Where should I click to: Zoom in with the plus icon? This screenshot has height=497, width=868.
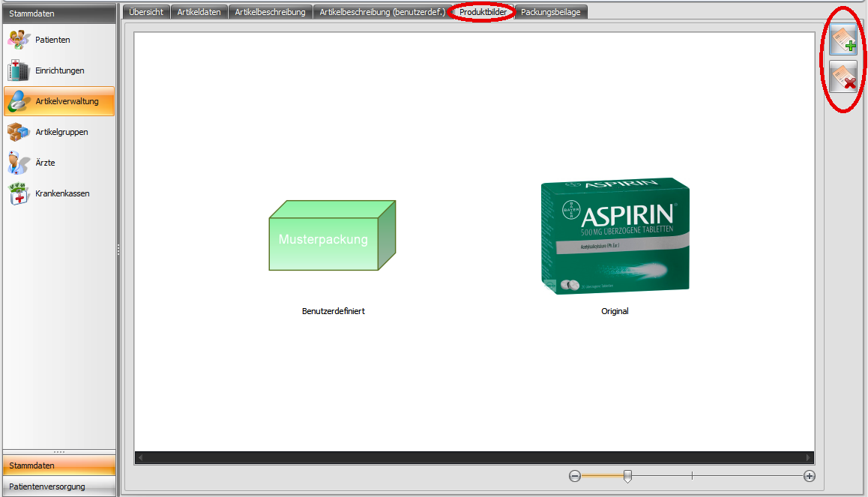coord(810,476)
